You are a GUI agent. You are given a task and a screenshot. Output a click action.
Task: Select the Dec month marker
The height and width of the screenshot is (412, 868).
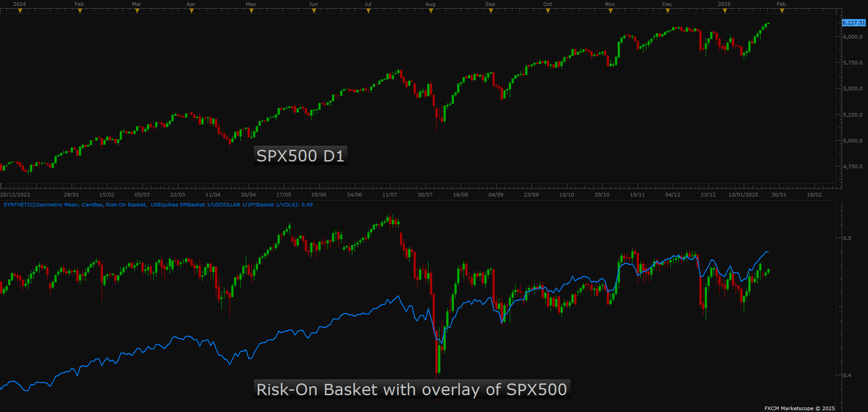pyautogui.click(x=668, y=11)
